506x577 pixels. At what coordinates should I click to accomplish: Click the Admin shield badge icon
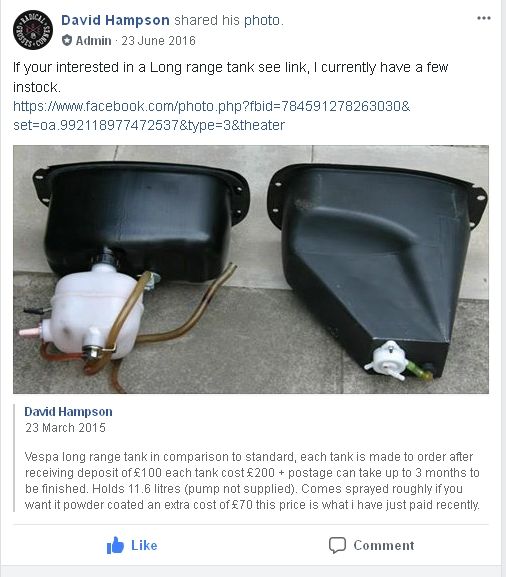click(x=67, y=40)
